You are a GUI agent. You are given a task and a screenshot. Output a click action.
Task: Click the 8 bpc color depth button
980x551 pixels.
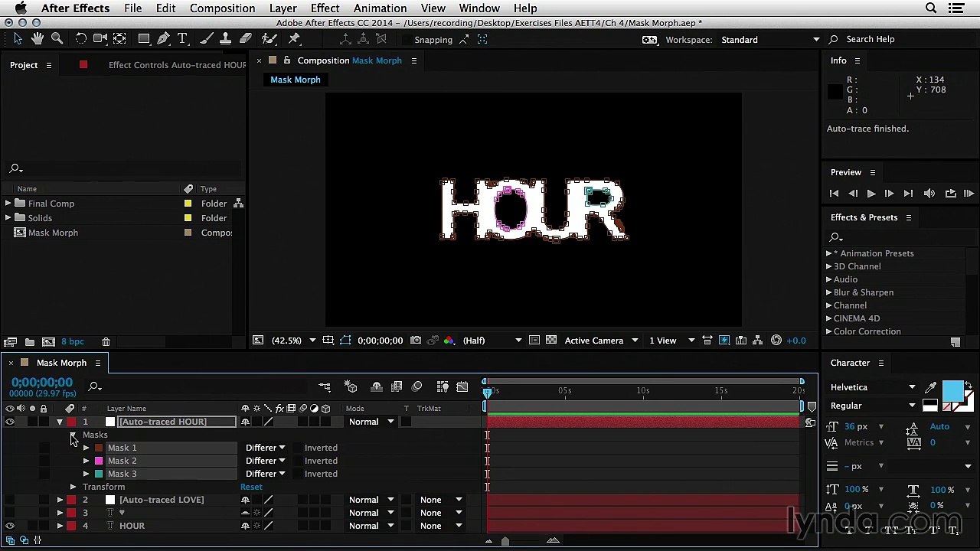[x=73, y=341]
